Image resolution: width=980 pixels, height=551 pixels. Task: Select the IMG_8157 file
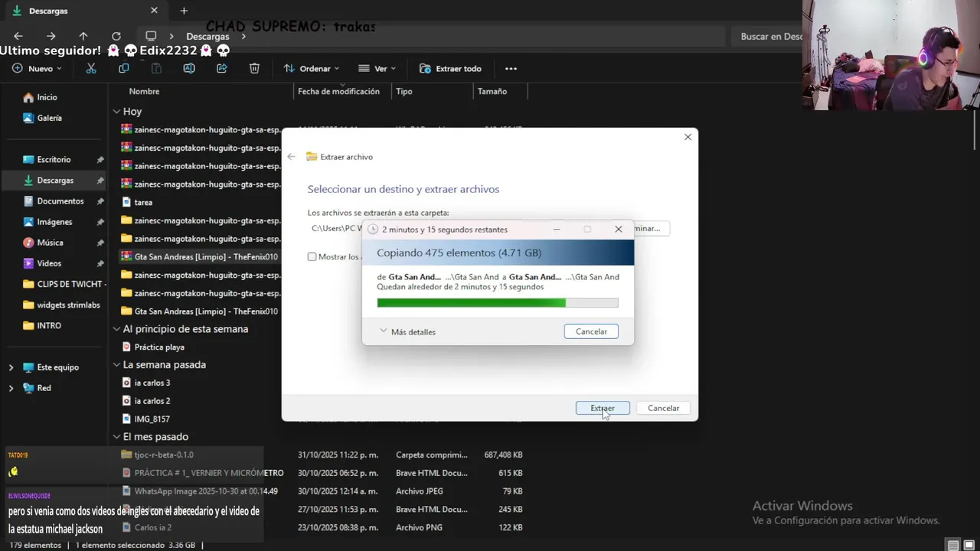tap(145, 419)
